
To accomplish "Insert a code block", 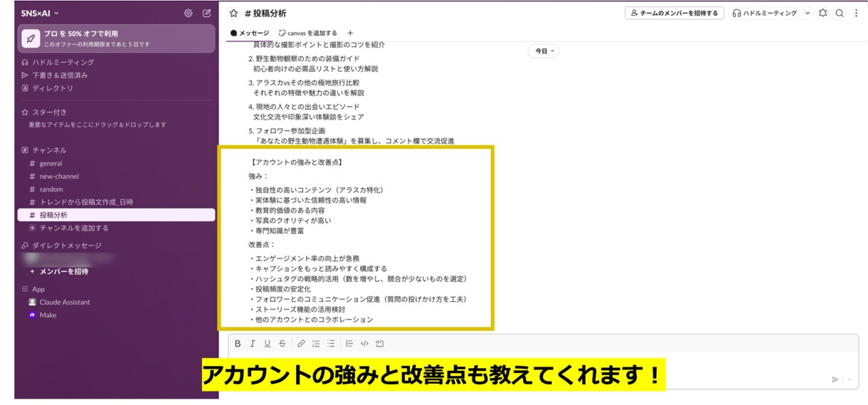I will click(x=379, y=344).
